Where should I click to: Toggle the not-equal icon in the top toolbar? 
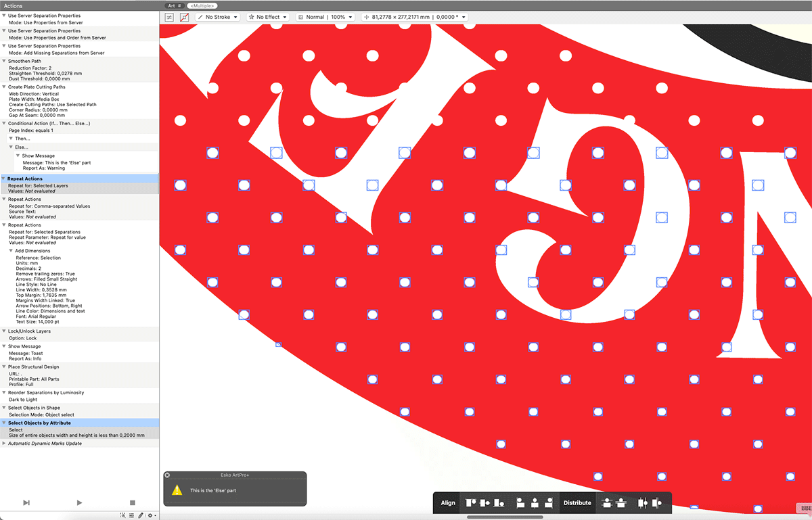[x=169, y=17]
